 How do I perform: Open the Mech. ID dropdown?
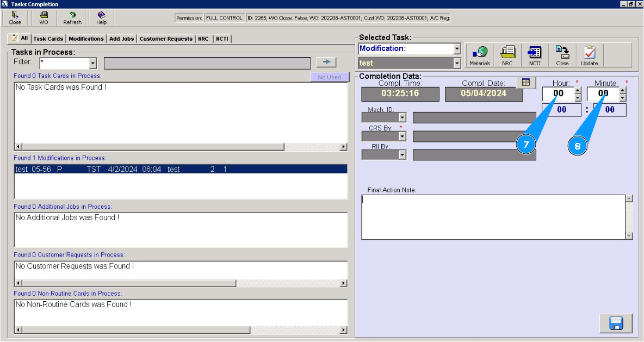point(403,117)
